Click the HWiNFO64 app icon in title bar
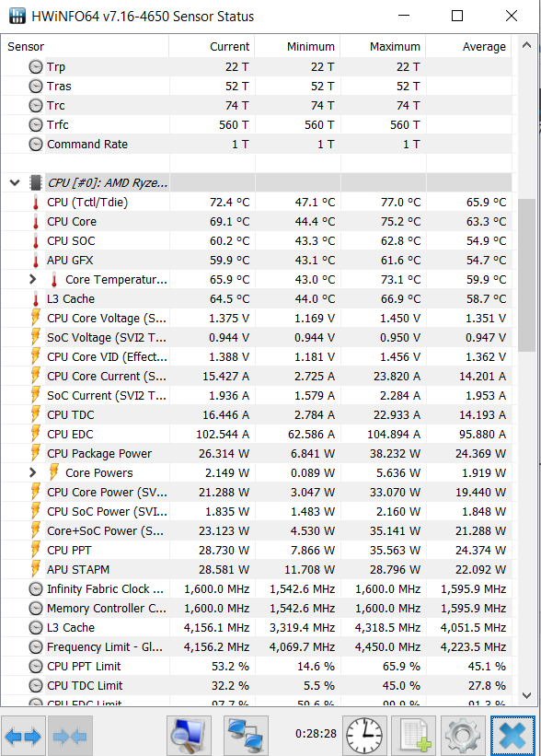Screen dimensions: 541x756 (x=17, y=16)
